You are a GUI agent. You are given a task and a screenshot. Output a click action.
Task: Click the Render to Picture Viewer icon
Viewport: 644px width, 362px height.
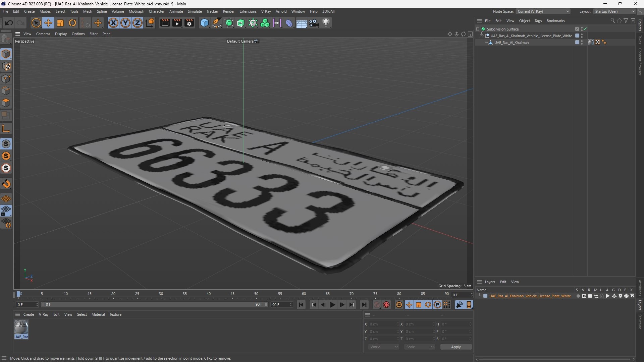coord(177,23)
